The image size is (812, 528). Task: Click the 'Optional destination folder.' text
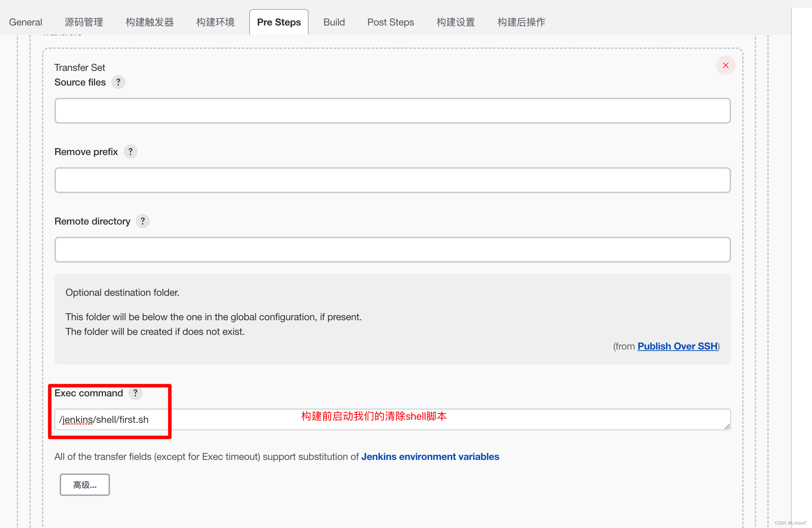click(122, 292)
